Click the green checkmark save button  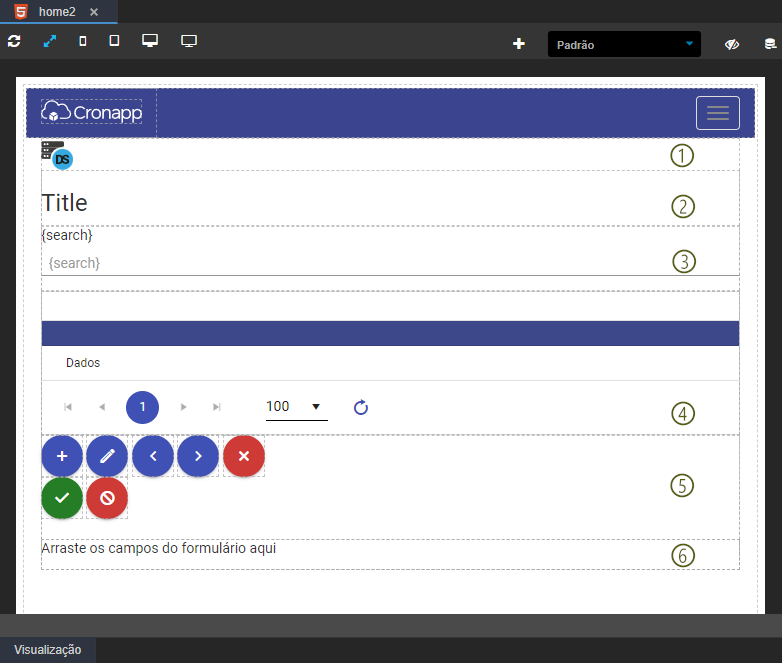click(x=62, y=498)
